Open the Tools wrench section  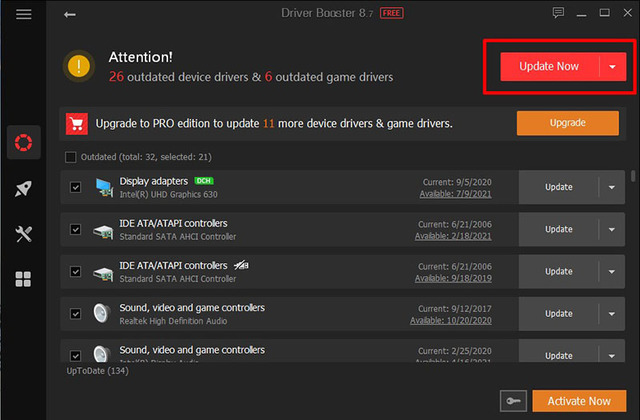[x=23, y=234]
